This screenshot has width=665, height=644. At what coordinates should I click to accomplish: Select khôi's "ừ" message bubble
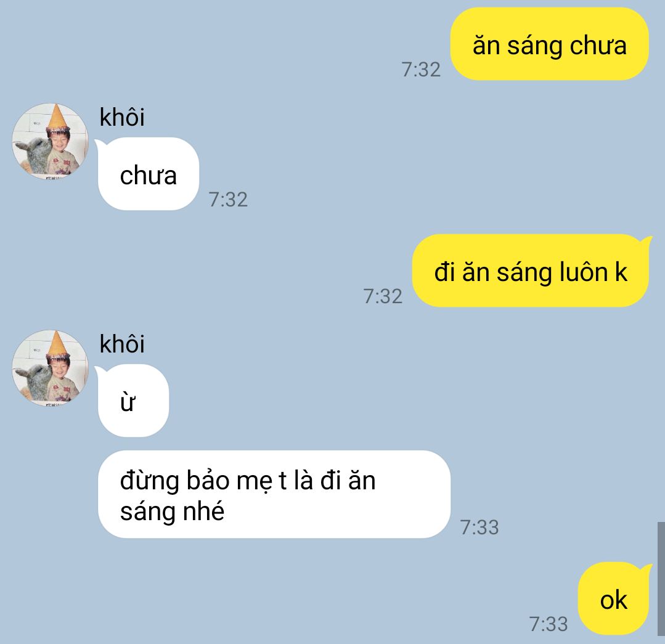point(132,401)
